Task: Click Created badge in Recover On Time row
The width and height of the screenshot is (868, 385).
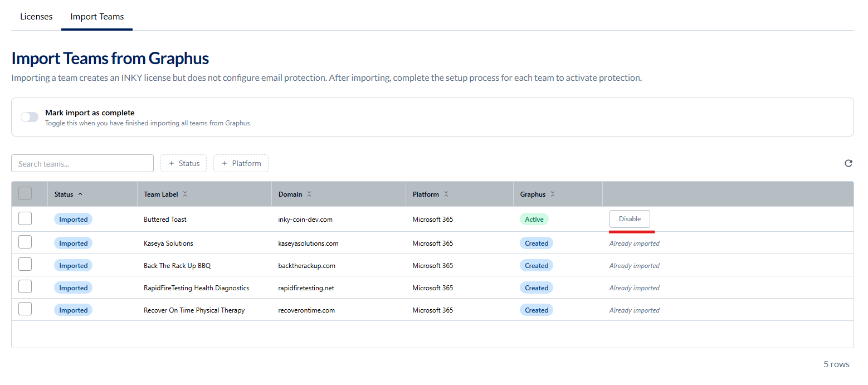Action: click(537, 310)
